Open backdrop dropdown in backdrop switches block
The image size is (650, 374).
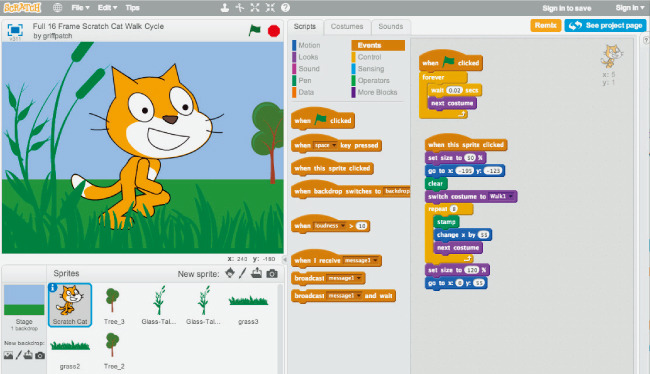coord(397,191)
